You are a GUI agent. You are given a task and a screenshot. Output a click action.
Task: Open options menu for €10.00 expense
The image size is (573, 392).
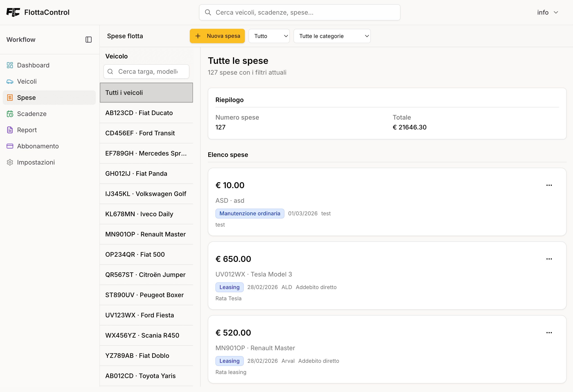point(549,185)
